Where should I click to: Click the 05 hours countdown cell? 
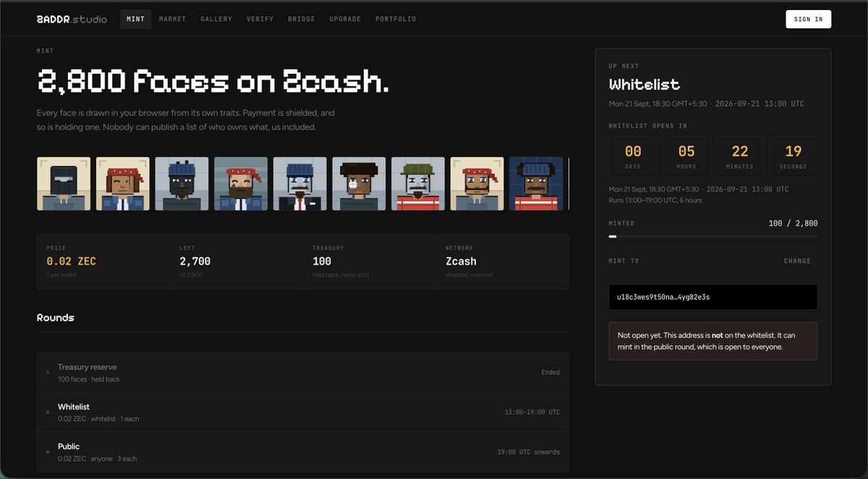686,157
